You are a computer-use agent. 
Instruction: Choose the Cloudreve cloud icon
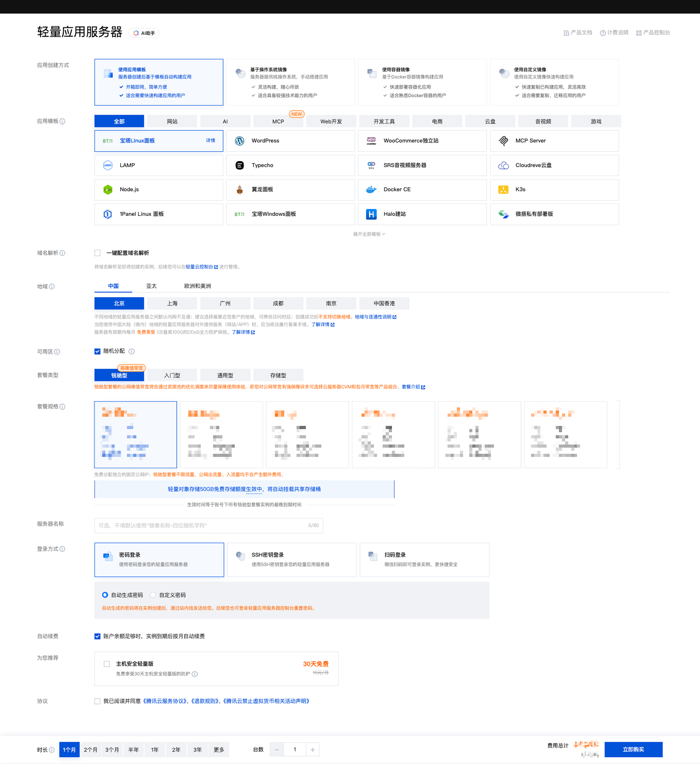[503, 165]
